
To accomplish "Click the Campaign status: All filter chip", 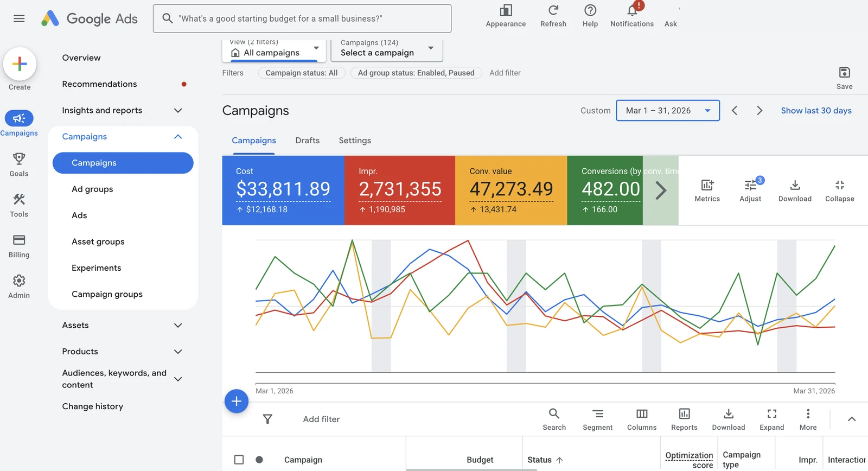I will [x=302, y=73].
